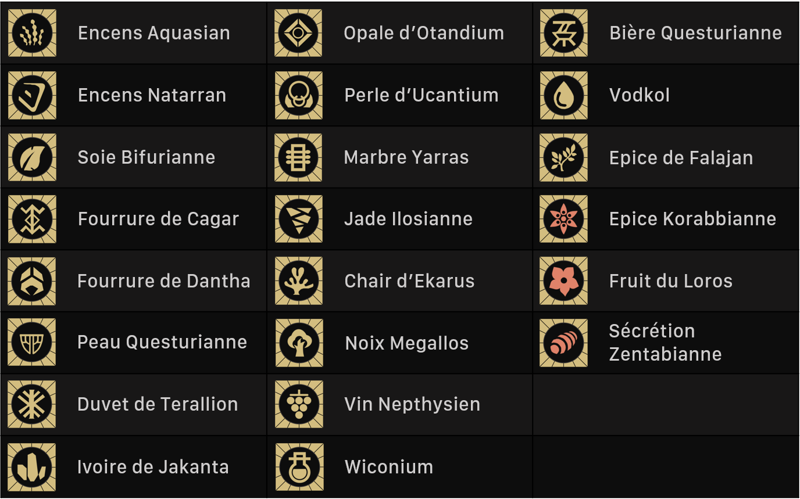This screenshot has width=800, height=499.
Task: Click the Ivoire de Jakanta label
Action: pos(153,466)
